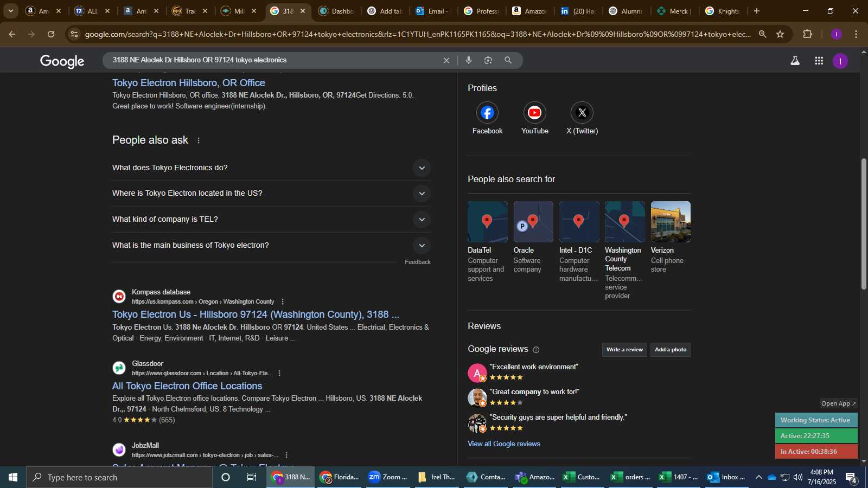Open notification center icon

click(851, 477)
